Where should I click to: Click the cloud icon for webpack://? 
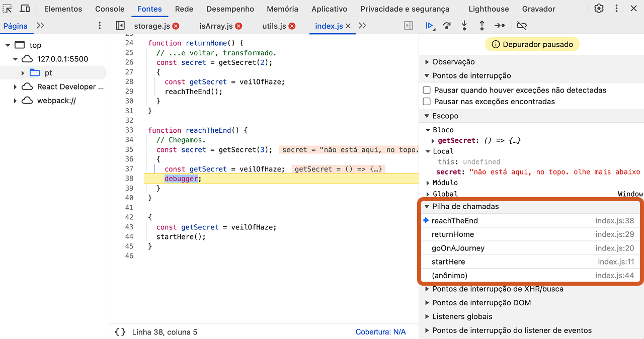27,101
